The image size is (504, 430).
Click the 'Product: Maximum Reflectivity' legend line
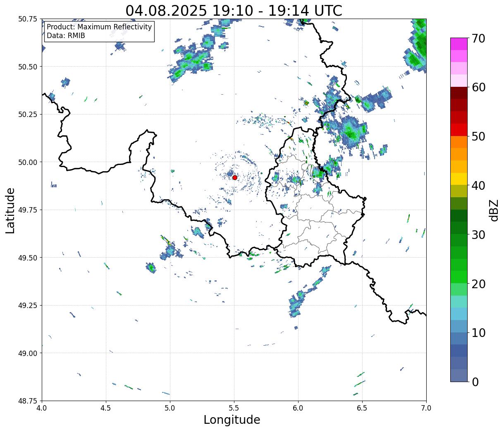click(x=99, y=27)
